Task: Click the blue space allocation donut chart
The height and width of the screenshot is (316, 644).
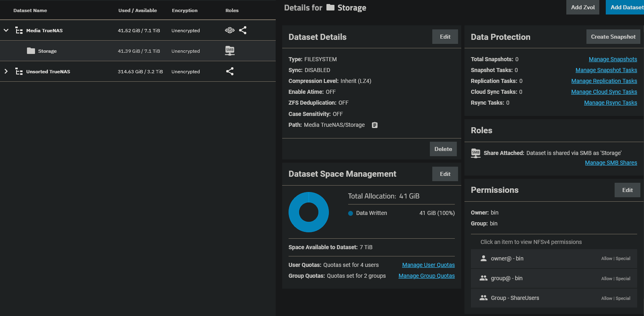Action: pos(309,212)
